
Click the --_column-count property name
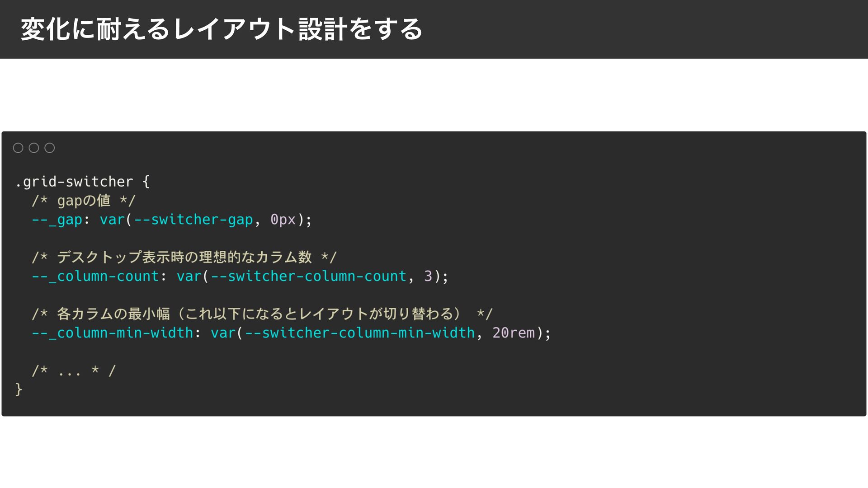95,276
